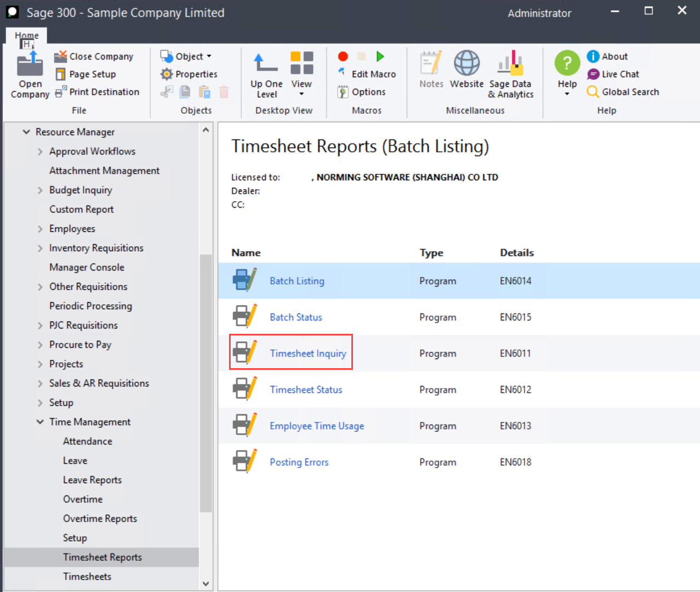Click the greyed Cut scissors icon
Screen dimensions: 700x592
[167, 92]
